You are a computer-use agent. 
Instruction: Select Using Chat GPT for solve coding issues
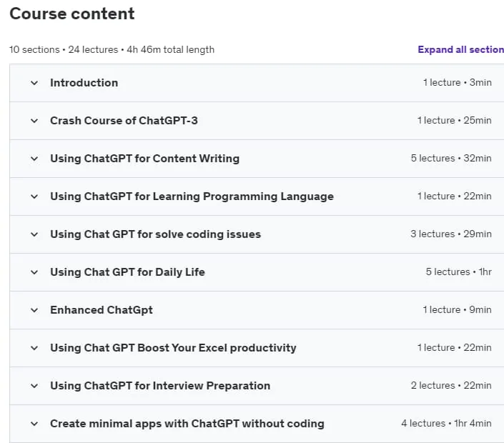[156, 234]
